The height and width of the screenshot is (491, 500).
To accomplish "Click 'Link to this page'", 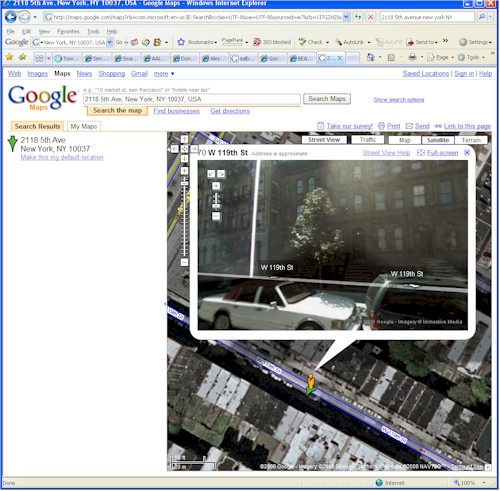I will point(467,126).
